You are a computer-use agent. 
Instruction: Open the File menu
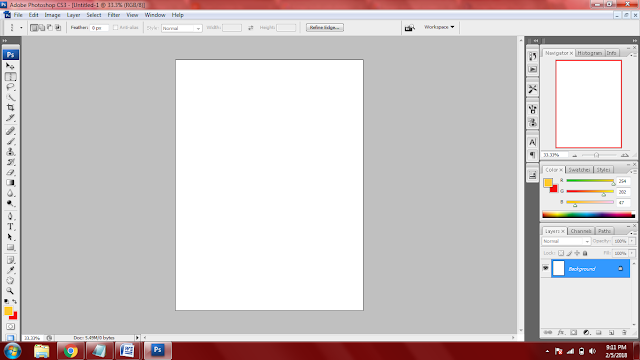coord(18,15)
